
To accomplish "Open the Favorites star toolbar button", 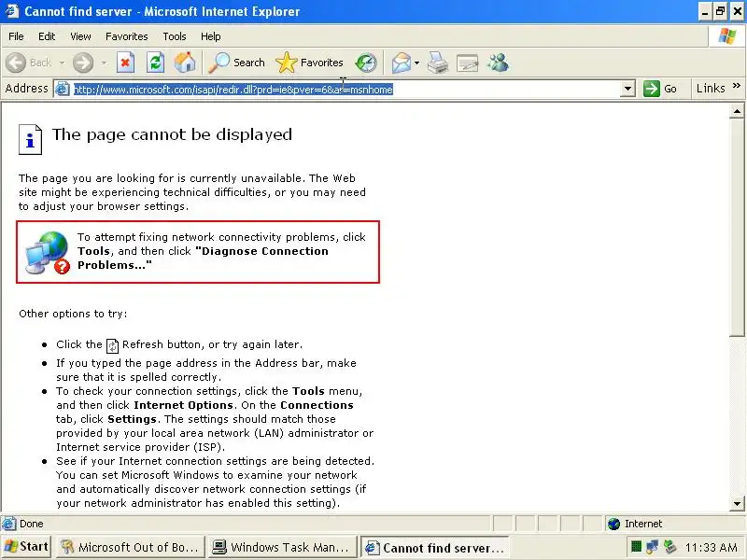I will 310,63.
